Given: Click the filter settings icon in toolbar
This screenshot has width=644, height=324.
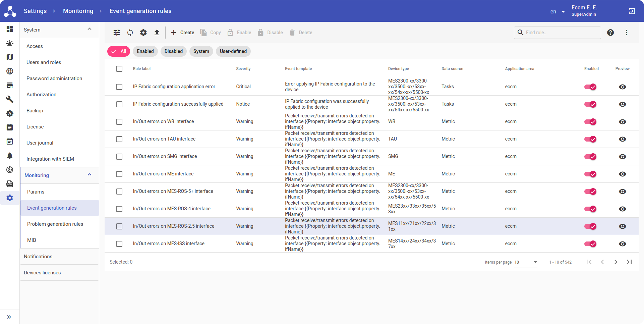Looking at the screenshot, I should pos(117,33).
